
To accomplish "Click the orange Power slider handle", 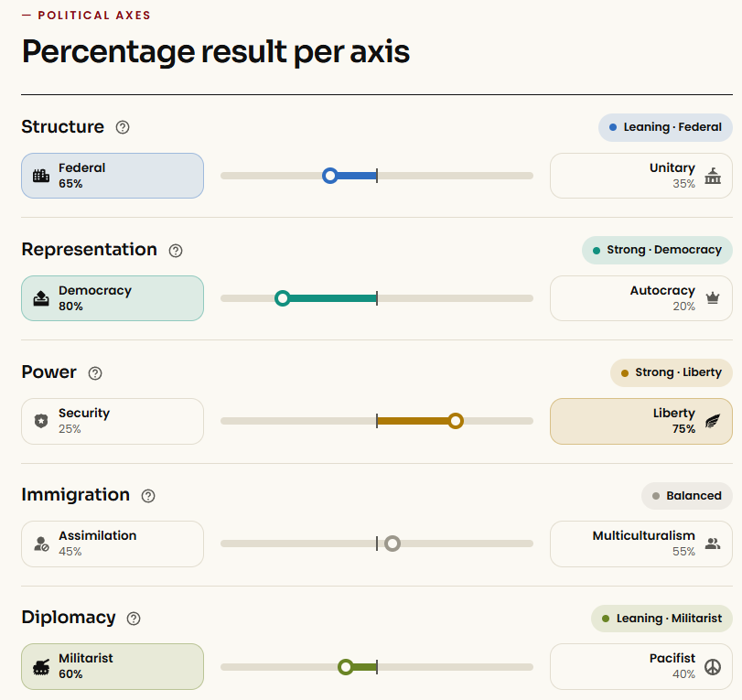I will (456, 421).
